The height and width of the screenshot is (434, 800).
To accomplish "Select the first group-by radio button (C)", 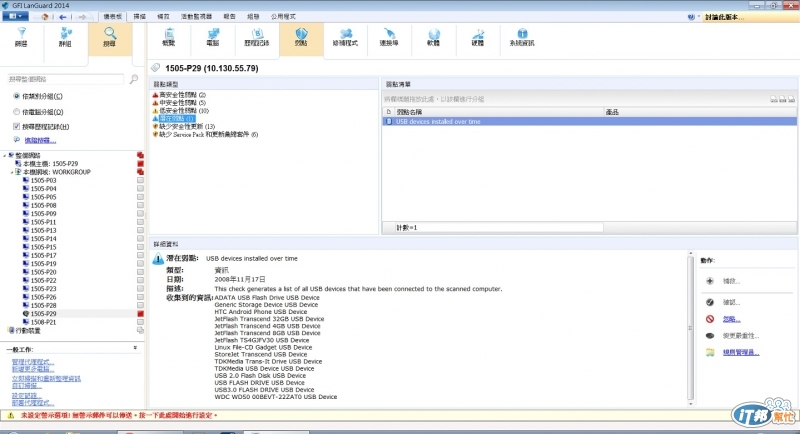I will (x=16, y=96).
